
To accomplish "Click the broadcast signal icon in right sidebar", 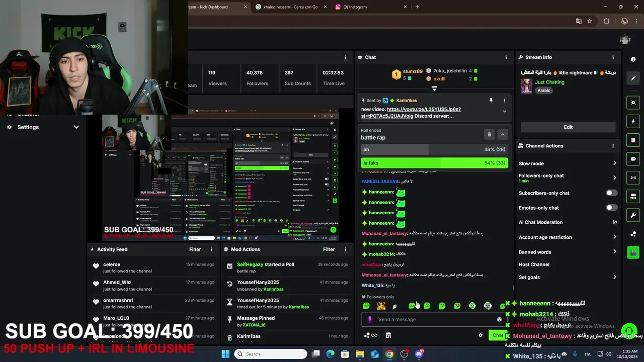I will [x=633, y=177].
